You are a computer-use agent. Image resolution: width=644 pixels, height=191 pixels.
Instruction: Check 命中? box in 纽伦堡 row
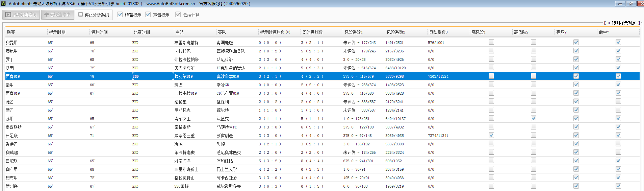[618, 101]
